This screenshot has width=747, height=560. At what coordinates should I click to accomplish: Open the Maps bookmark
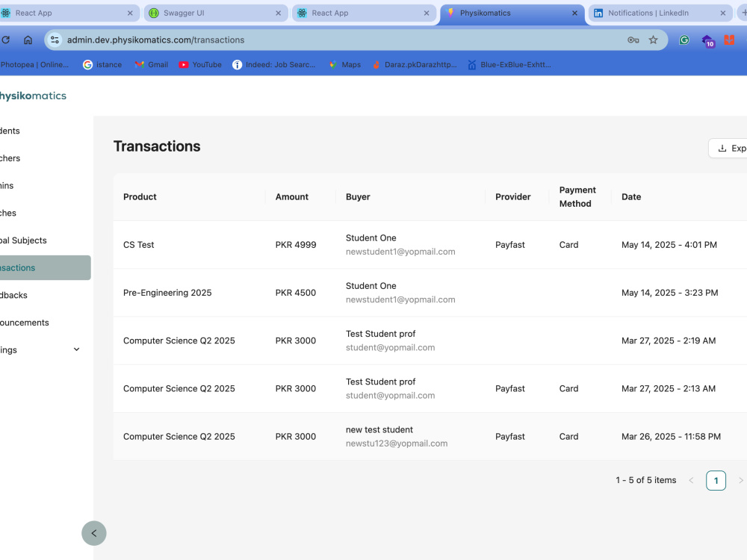(x=345, y=65)
